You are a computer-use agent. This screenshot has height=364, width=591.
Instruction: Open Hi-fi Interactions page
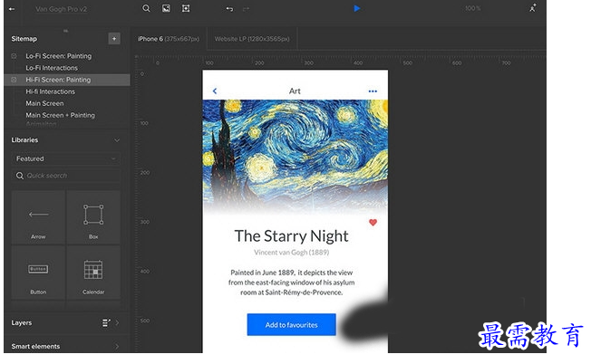(50, 91)
